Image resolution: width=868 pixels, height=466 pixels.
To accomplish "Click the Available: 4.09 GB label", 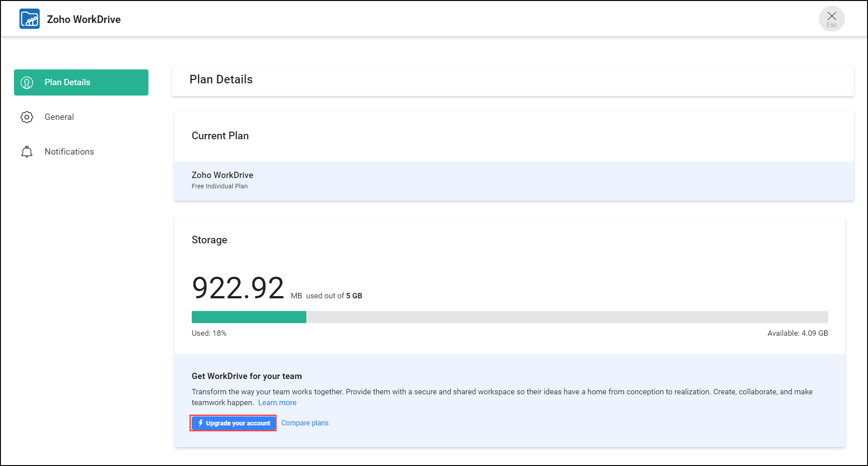I will pyautogui.click(x=798, y=334).
